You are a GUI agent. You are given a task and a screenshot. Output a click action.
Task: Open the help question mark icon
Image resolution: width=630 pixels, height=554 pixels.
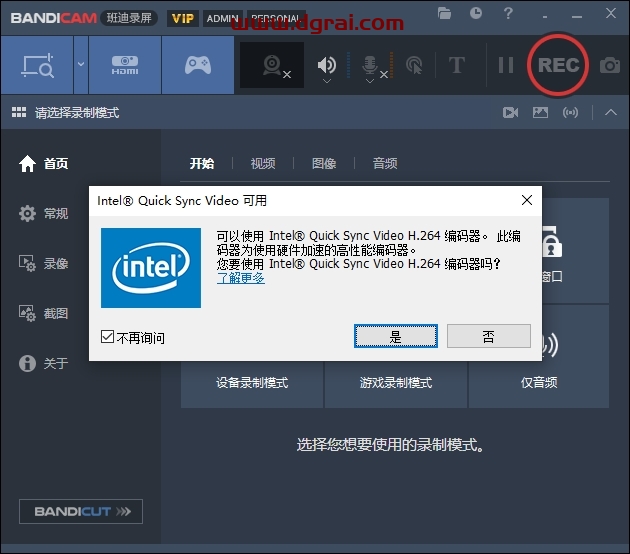pyautogui.click(x=508, y=13)
